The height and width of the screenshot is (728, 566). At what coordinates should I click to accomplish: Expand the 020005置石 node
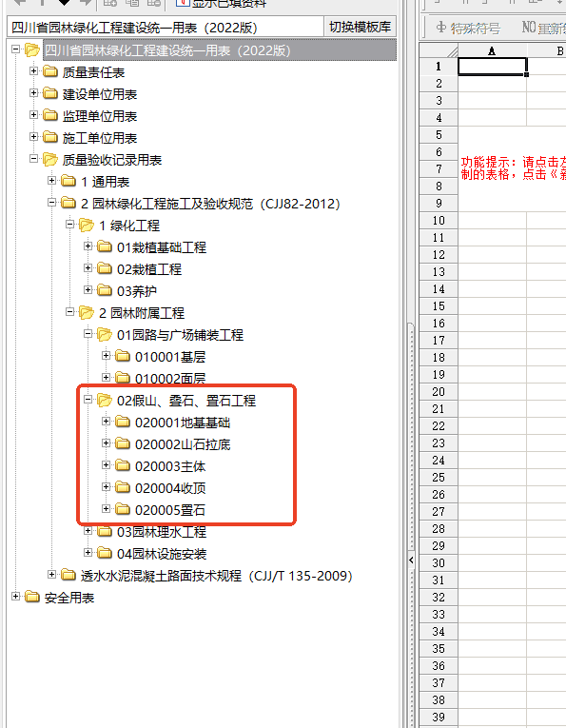(106, 509)
